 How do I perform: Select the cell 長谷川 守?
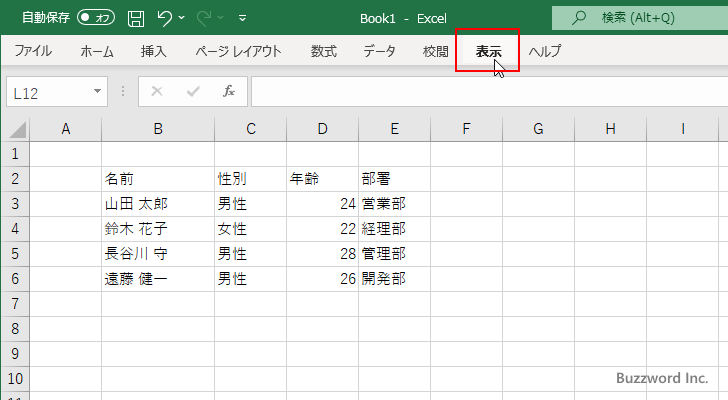point(158,254)
